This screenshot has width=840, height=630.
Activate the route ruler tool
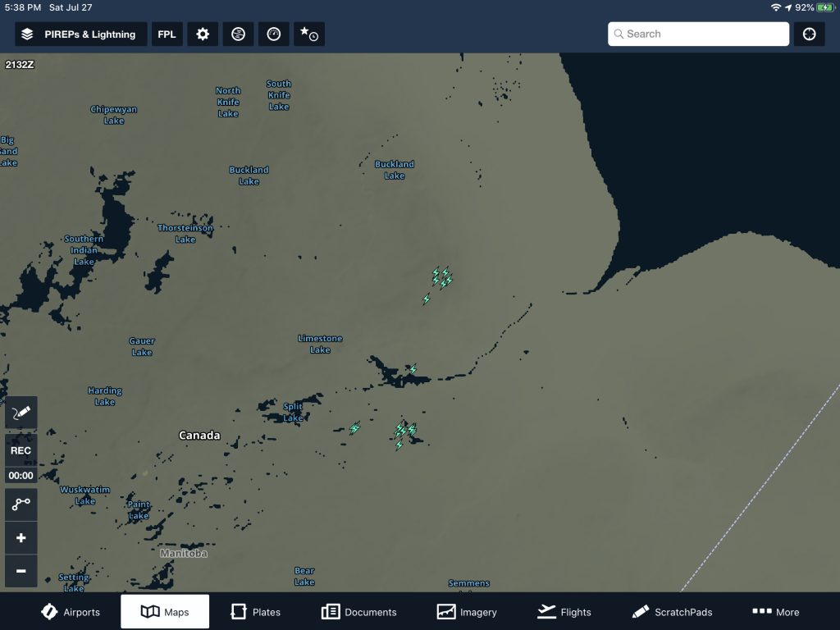[21, 504]
